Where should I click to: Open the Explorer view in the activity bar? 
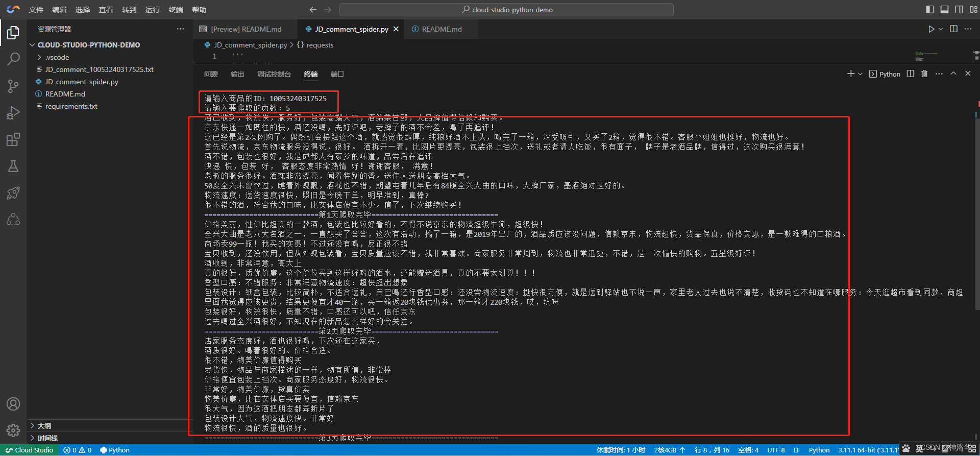[13, 33]
